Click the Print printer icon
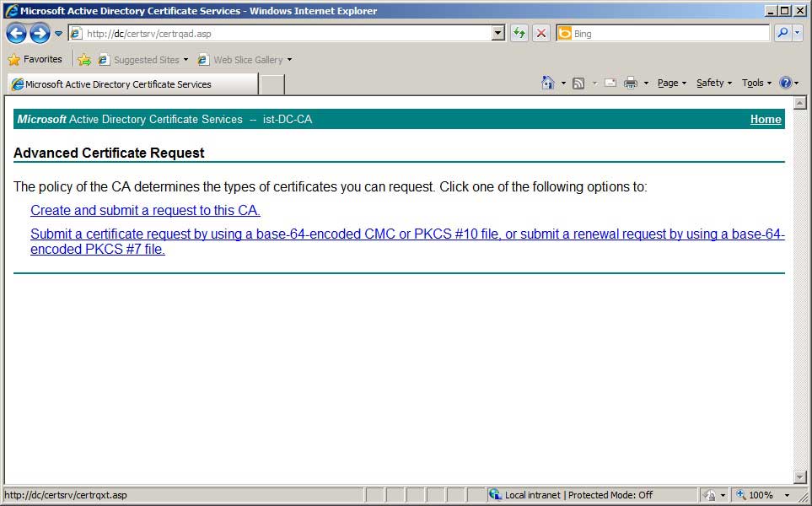Viewport: 812px width, 506px height. [x=630, y=83]
